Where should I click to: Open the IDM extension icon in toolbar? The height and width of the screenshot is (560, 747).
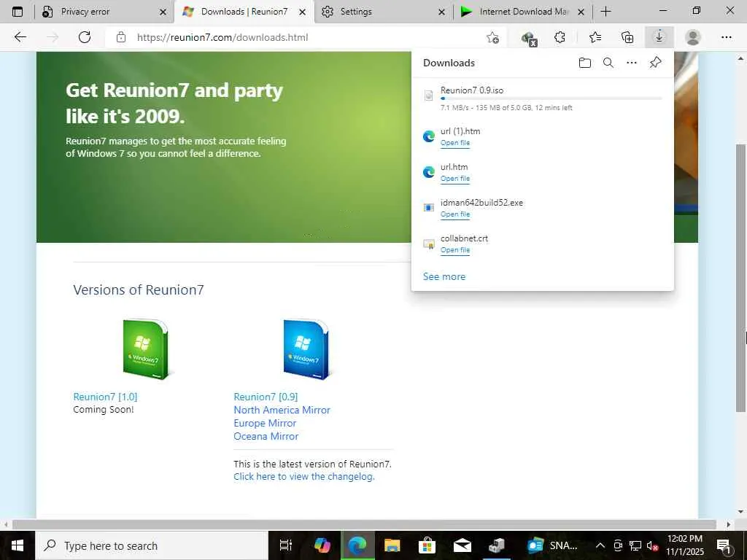point(529,38)
